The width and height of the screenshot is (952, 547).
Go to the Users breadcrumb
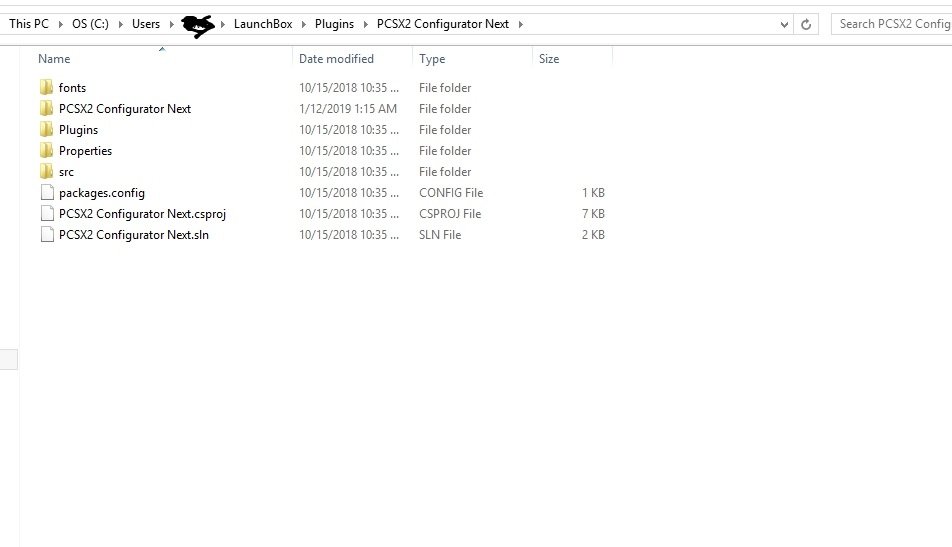click(146, 24)
